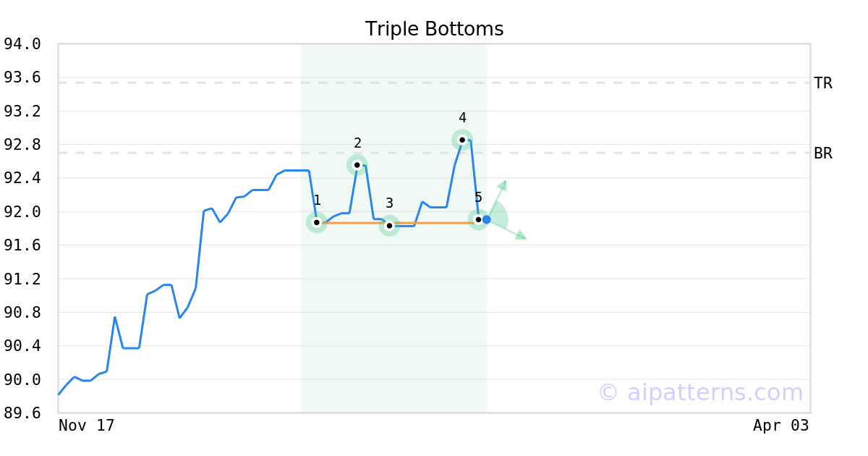The image size is (868, 456).
Task: Click the number 4 peak label
Action: 462,118
